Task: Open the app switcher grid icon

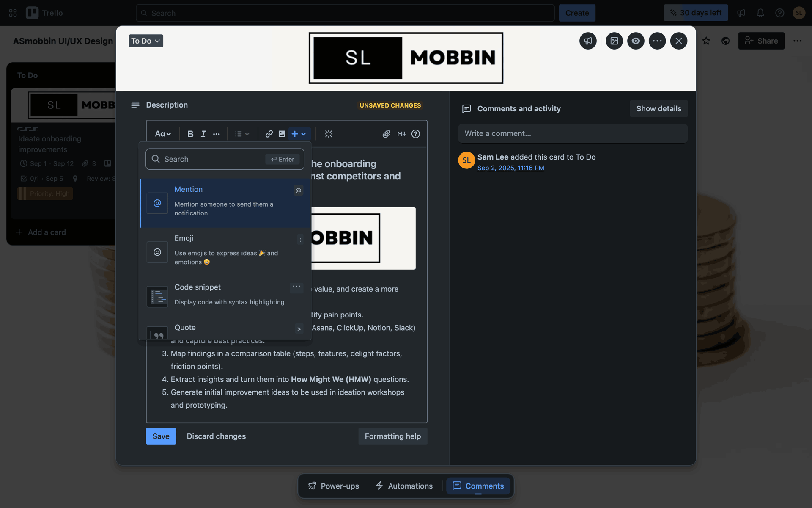Action: point(13,13)
